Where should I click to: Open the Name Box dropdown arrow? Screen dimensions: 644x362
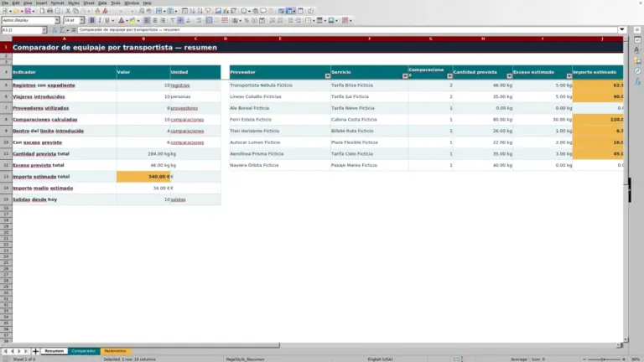(x=44, y=30)
